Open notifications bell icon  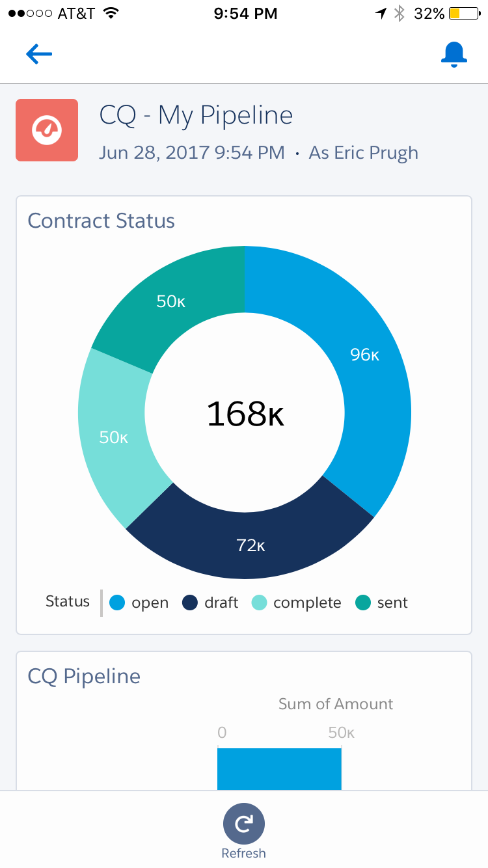[x=454, y=55]
